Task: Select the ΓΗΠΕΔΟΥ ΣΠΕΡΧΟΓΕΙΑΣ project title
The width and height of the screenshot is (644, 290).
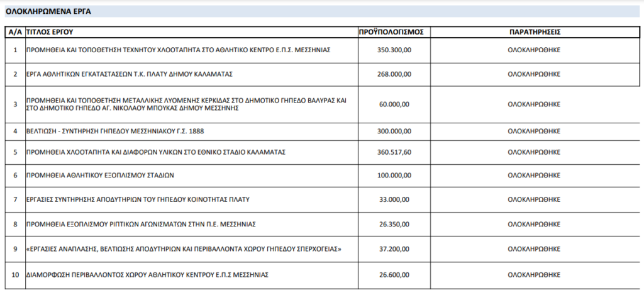Action: [184, 249]
